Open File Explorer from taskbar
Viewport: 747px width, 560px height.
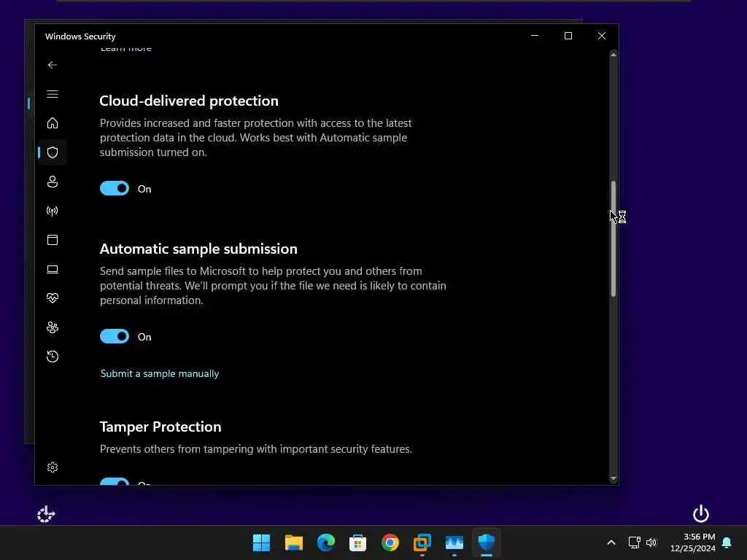click(x=293, y=542)
